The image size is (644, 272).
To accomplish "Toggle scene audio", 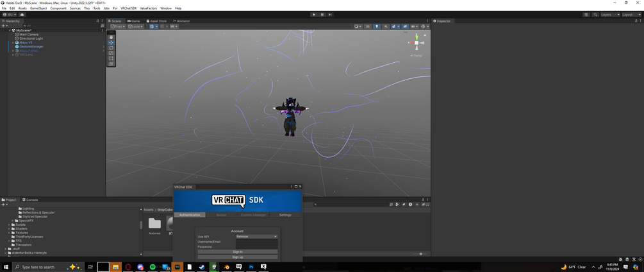I will 386,26.
